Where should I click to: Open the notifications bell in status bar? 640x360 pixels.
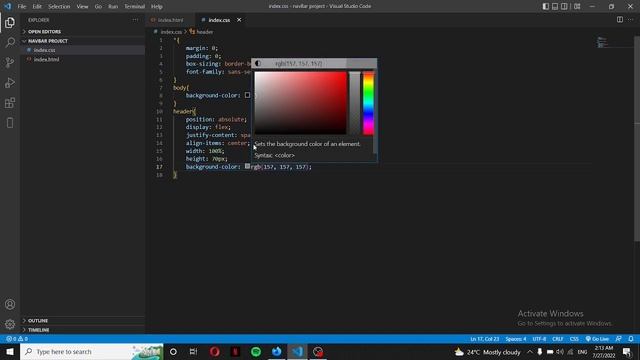point(631,339)
